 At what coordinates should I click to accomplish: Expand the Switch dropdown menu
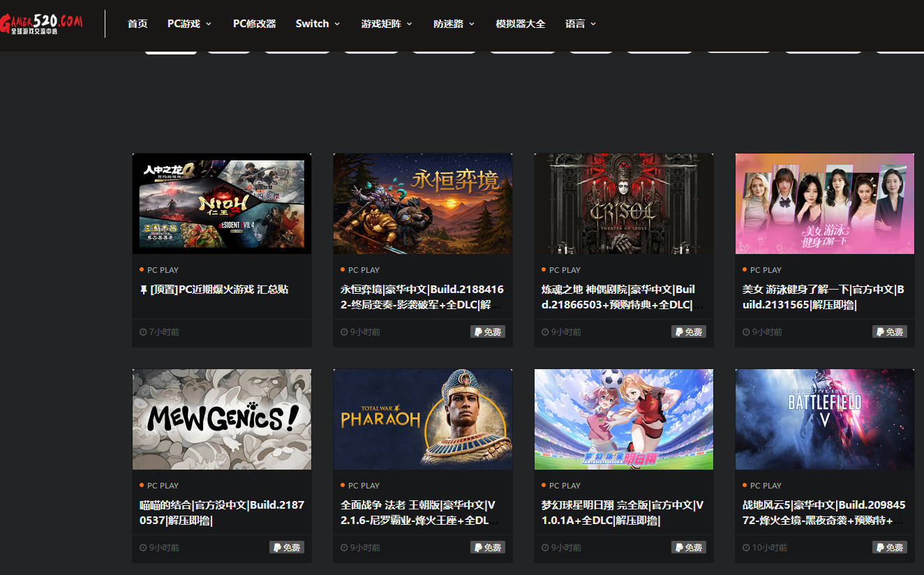pyautogui.click(x=318, y=24)
